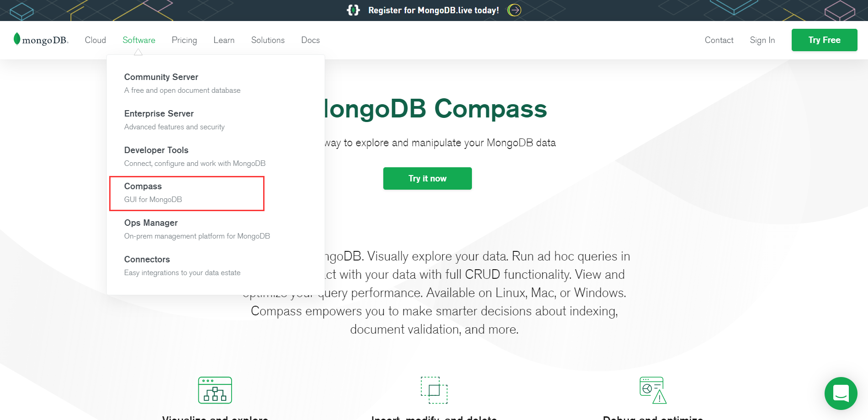Click 'On-prem management platform for MongoDB' text
The width and height of the screenshot is (868, 420).
pos(197,236)
